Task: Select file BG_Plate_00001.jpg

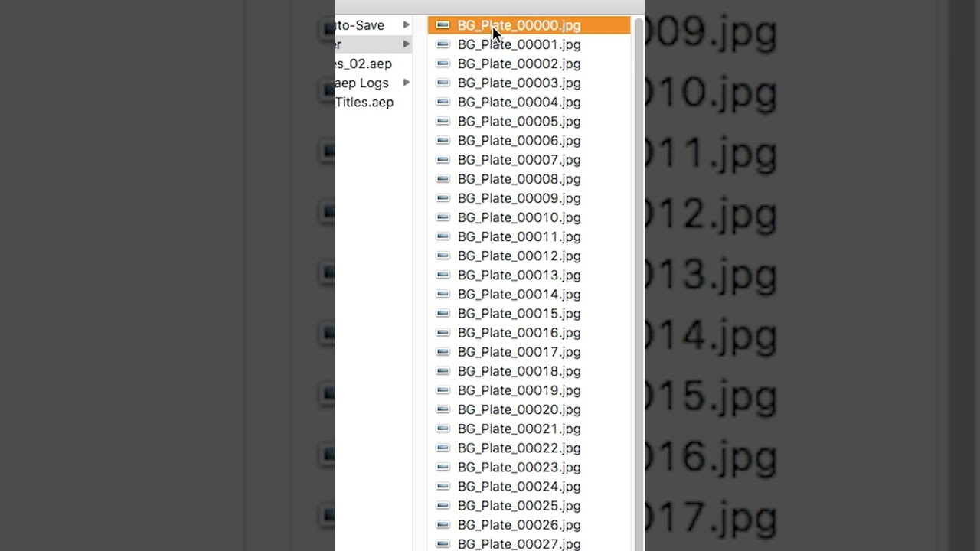Action: tap(529, 44)
